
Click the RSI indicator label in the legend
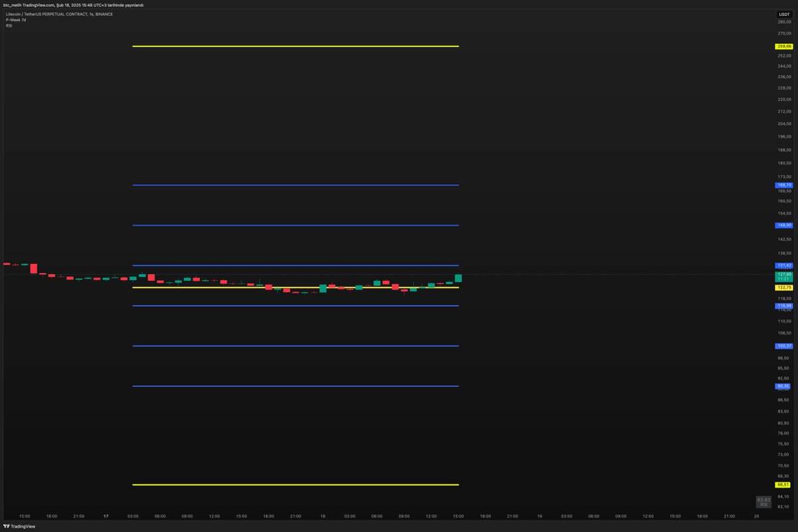tap(8, 25)
